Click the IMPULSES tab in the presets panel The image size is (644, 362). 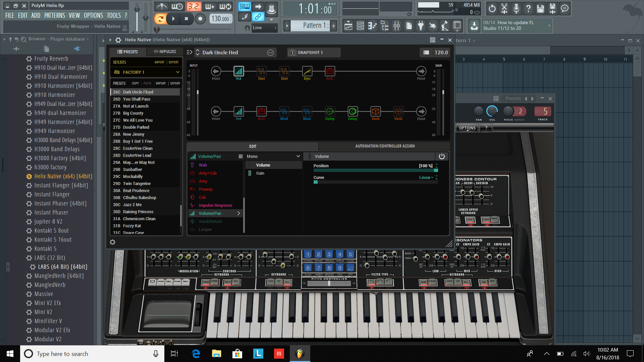pyautogui.click(x=164, y=51)
